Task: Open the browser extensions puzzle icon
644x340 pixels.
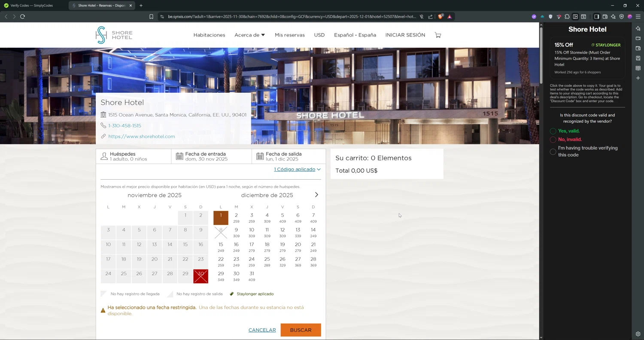Action: click(567, 17)
